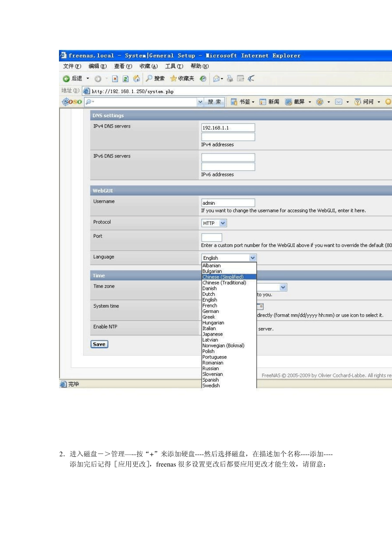
Task: Click the Username field containing admin
Action: [228, 203]
